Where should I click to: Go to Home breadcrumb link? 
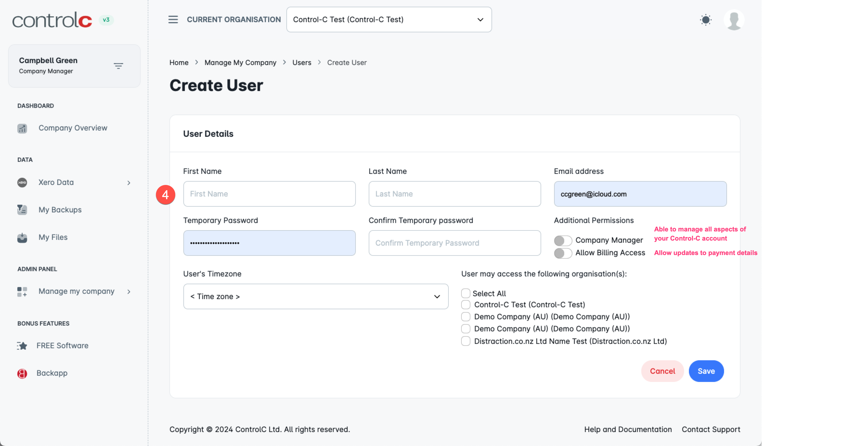tap(179, 63)
